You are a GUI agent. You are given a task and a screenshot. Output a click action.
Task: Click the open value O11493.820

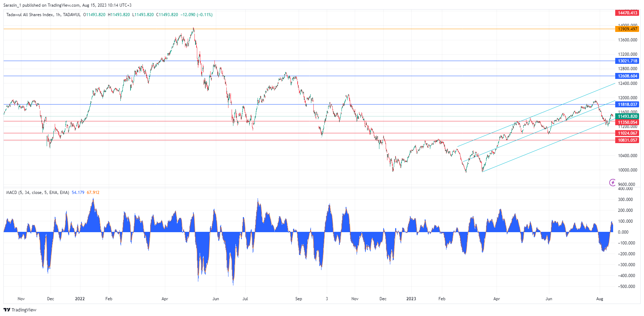coord(94,15)
